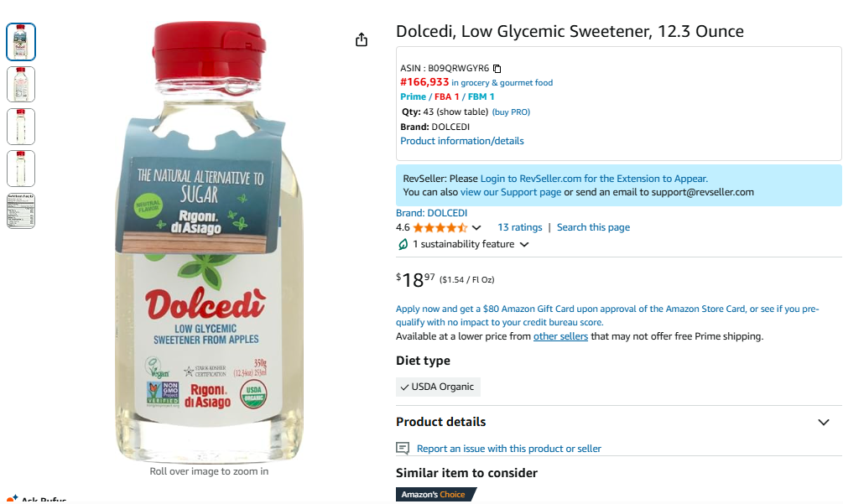The width and height of the screenshot is (843, 504).
Task: Expand the sustainability feature dropdown
Action: [525, 245]
